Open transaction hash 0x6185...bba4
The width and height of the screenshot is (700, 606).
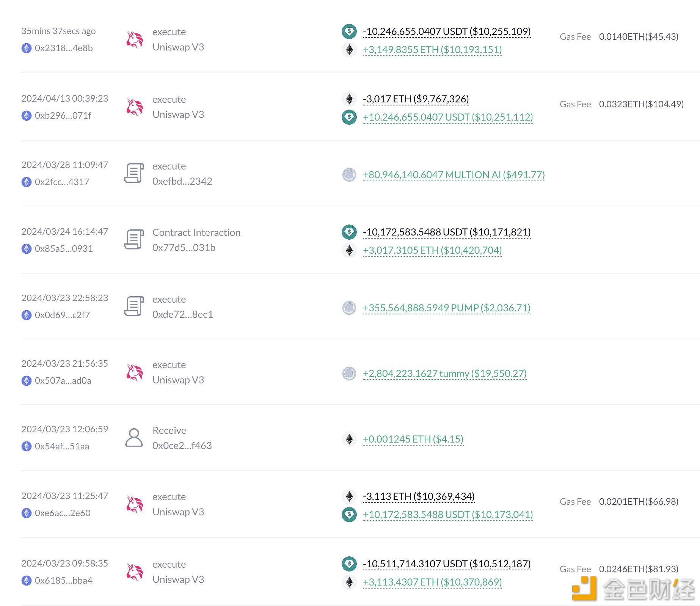coord(64,581)
